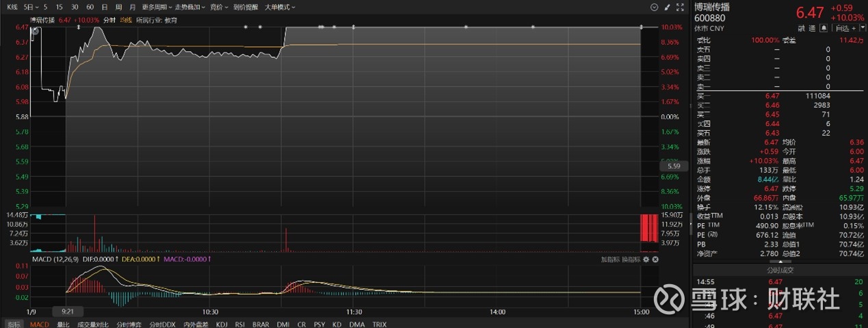Select the 成交量对比 indicator tab
The height and width of the screenshot is (328, 868).
coord(93,324)
